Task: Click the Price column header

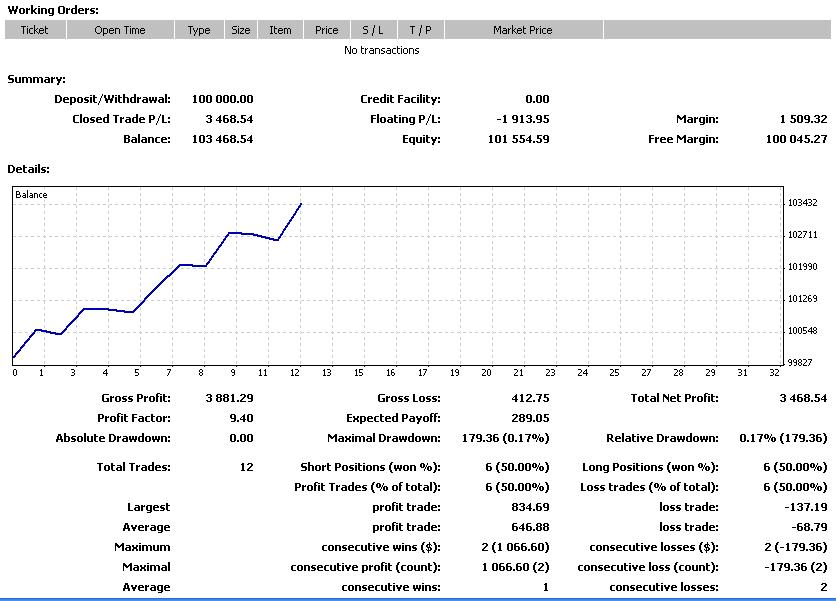Action: [326, 30]
